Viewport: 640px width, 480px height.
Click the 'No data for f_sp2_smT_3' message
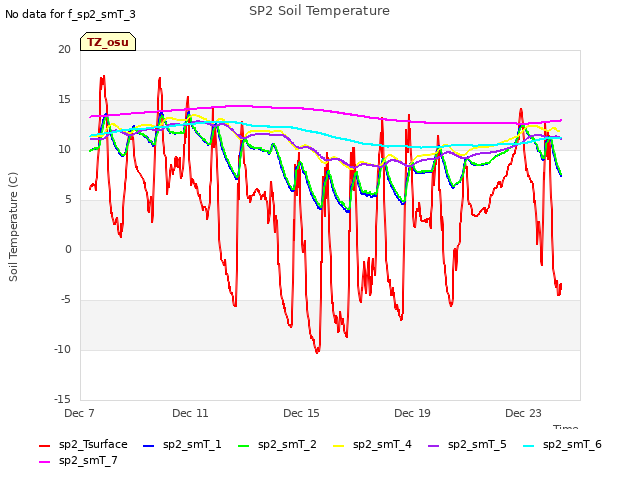tap(70, 14)
